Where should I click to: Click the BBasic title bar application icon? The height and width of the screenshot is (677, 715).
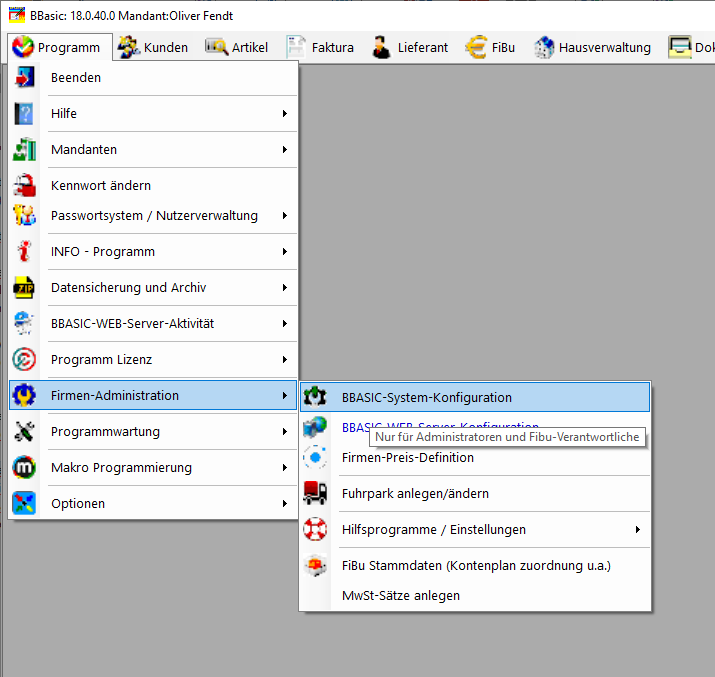(17, 15)
